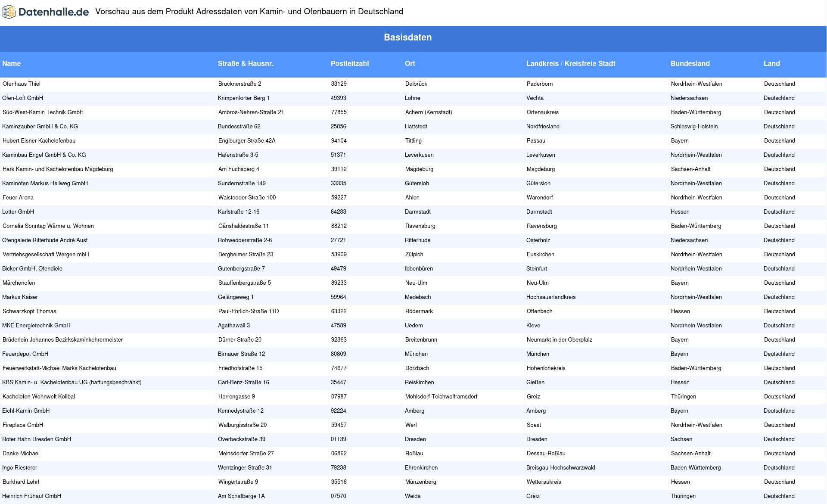Screen dimensions: 827x504
Task: Click the Datenhalle.de logo icon
Action: tap(9, 12)
